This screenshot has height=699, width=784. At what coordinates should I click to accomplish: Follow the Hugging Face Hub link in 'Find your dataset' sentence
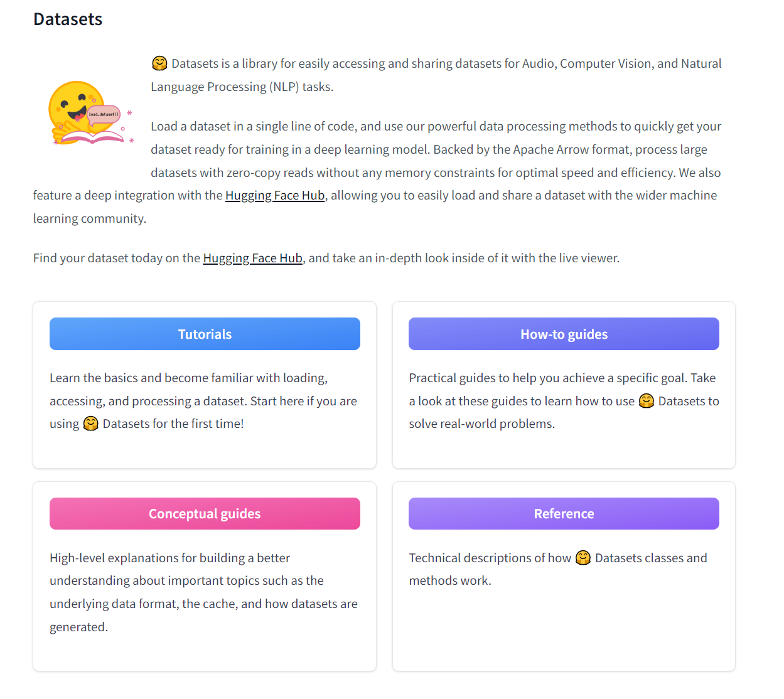[x=253, y=258]
